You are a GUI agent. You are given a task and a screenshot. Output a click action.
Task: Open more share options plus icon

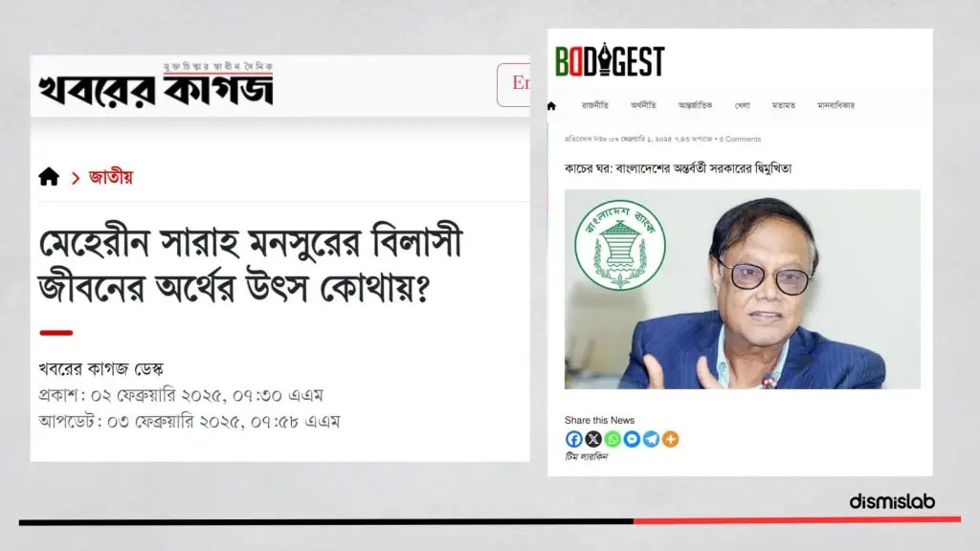[671, 439]
